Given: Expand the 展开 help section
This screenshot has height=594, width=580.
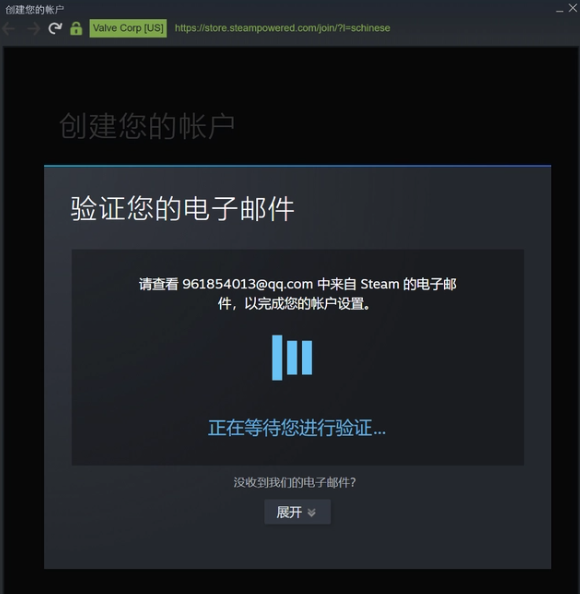Looking at the screenshot, I should (x=297, y=512).
